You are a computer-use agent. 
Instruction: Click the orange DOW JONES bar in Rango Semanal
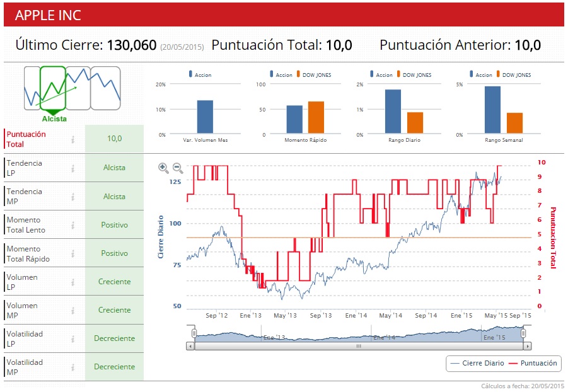(x=515, y=123)
